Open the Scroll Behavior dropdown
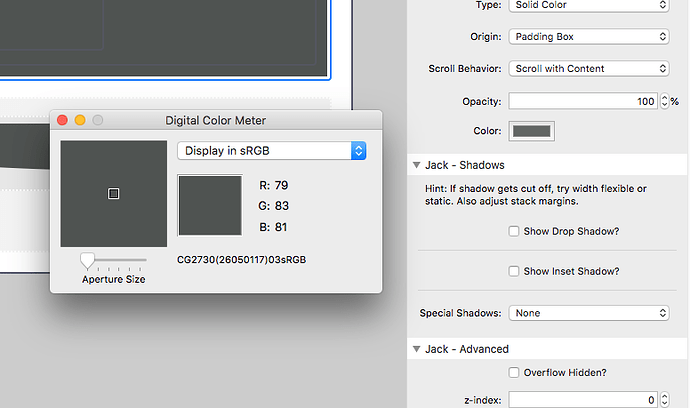 (589, 69)
